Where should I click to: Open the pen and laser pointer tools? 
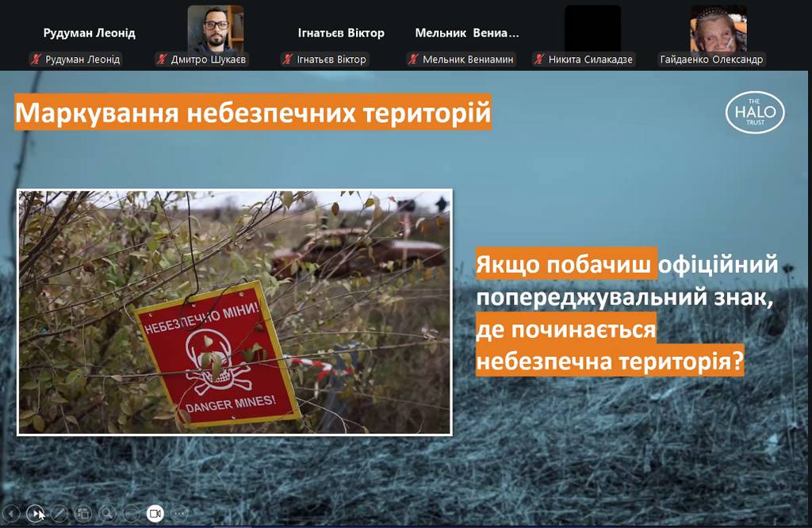coord(59,514)
